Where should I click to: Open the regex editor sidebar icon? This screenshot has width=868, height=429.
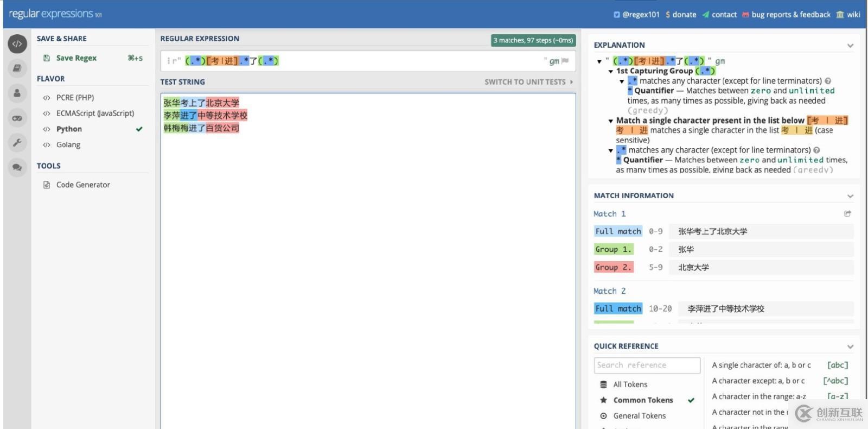coord(17,43)
